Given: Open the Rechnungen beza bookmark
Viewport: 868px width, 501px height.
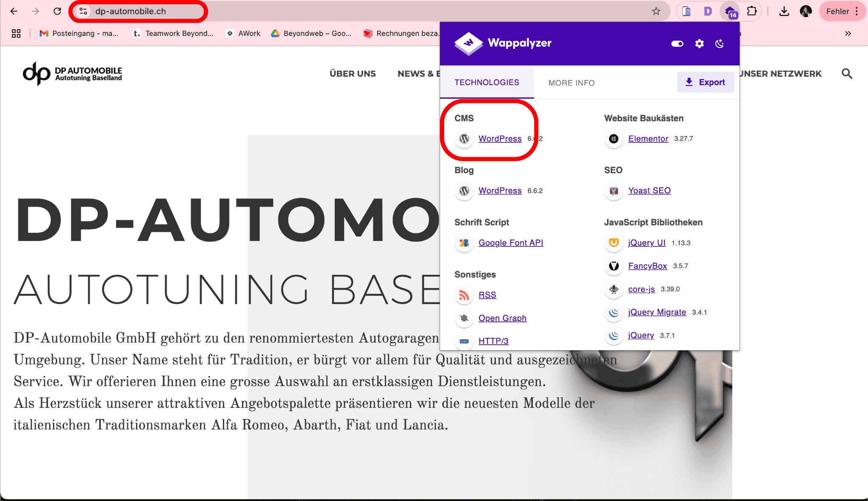Looking at the screenshot, I should pos(401,33).
